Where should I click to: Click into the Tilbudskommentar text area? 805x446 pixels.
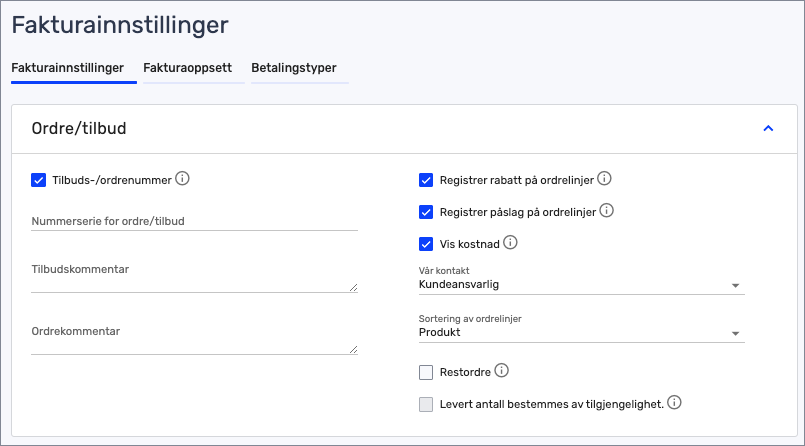pyautogui.click(x=195, y=276)
